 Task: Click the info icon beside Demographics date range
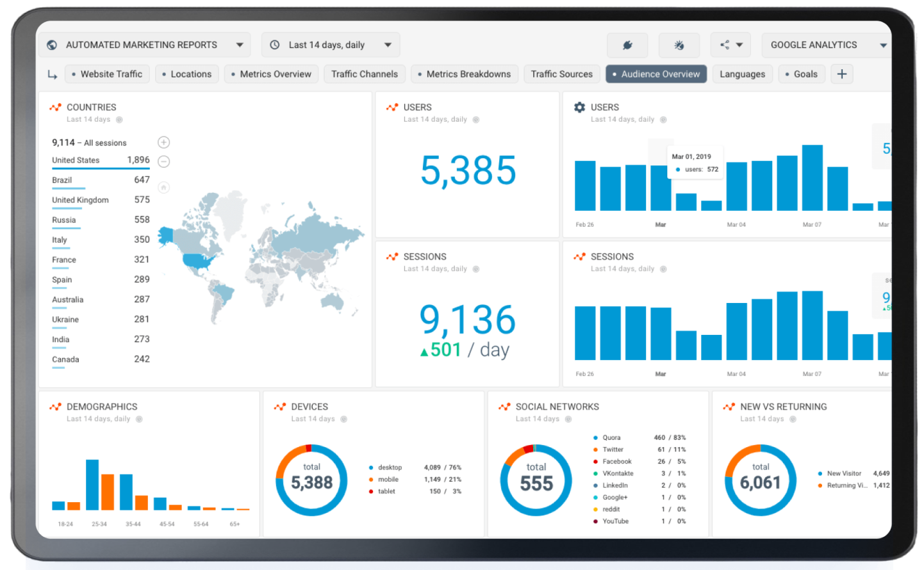[139, 419]
